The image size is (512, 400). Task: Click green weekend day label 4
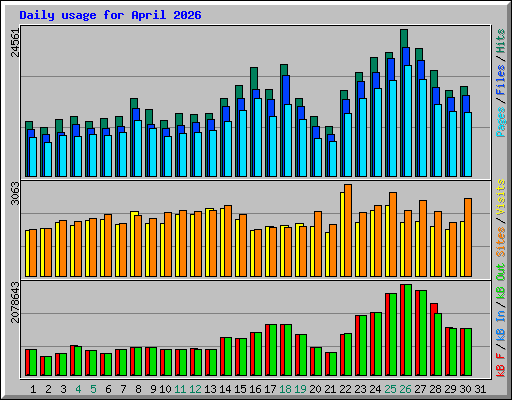[78, 389]
